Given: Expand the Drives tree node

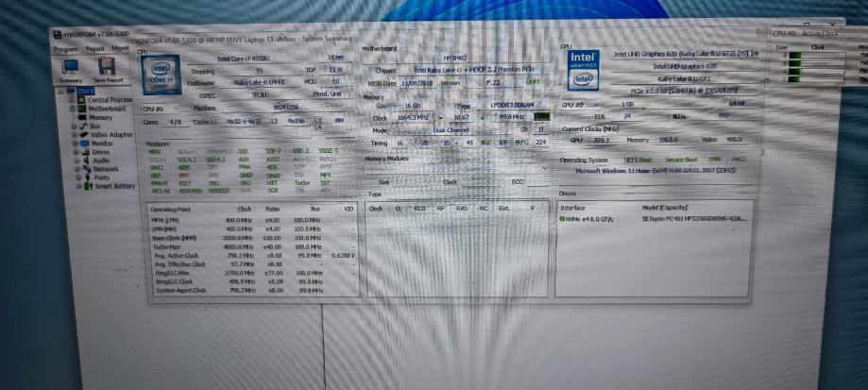Looking at the screenshot, I should click(76, 152).
